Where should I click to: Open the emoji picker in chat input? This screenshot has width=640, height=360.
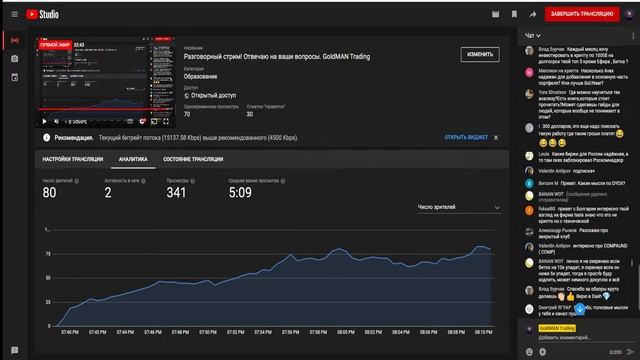pyautogui.click(x=529, y=352)
